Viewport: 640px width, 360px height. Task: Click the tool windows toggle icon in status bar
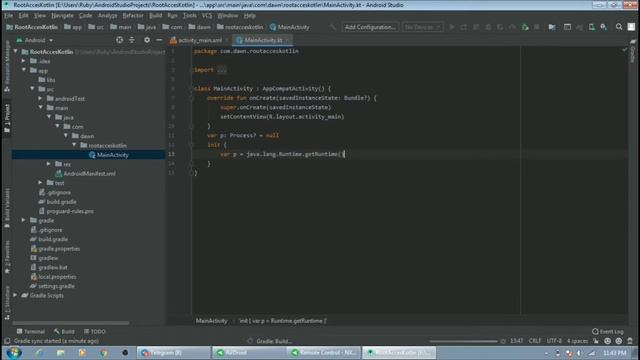click(7, 341)
